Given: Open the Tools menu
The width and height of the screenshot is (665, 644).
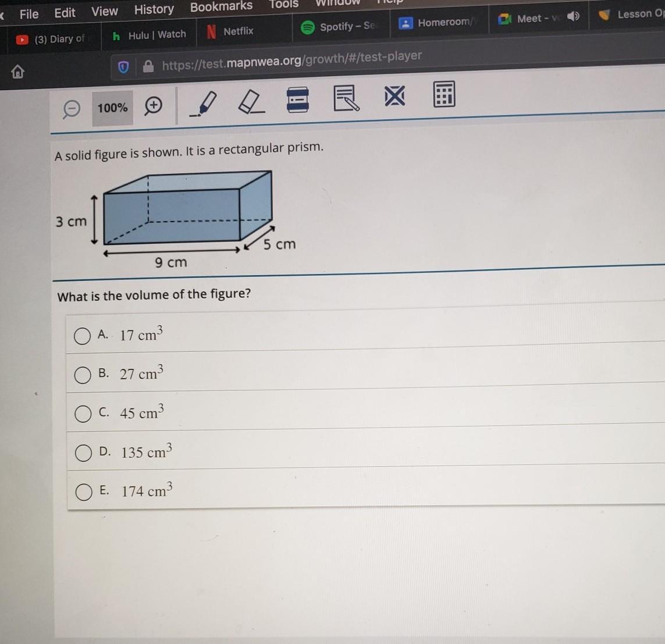Looking at the screenshot, I should (x=284, y=4).
